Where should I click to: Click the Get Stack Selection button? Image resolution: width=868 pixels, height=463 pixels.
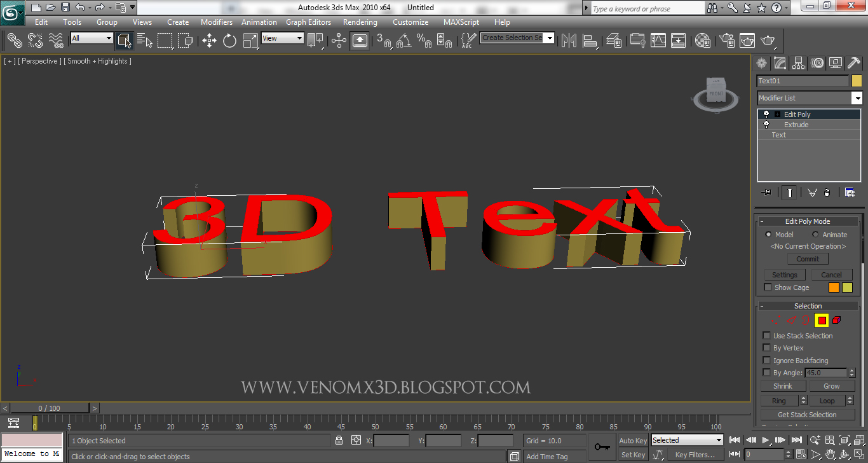coord(807,414)
